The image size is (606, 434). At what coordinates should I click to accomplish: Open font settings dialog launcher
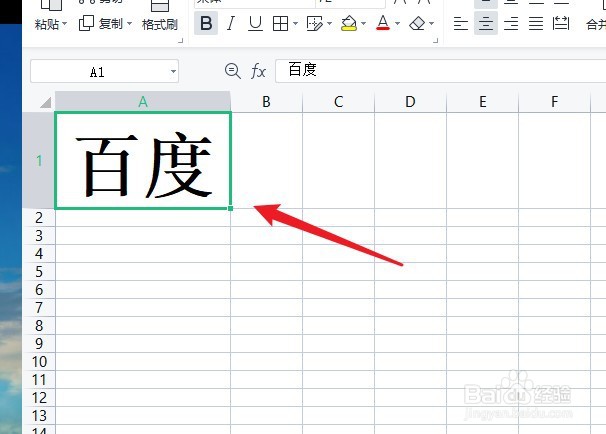pos(436,40)
